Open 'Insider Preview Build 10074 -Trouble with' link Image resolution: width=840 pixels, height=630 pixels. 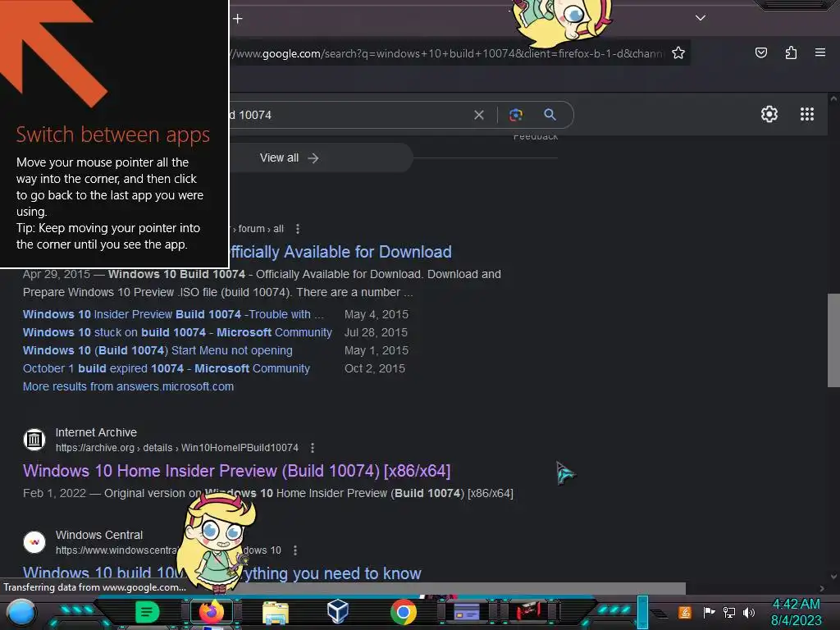coord(173,314)
